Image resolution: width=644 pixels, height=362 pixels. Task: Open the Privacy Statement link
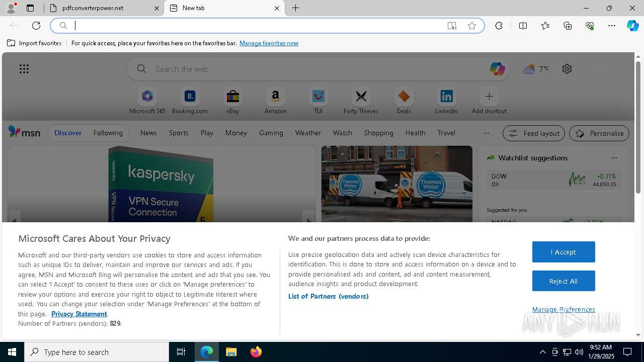pyautogui.click(x=79, y=314)
